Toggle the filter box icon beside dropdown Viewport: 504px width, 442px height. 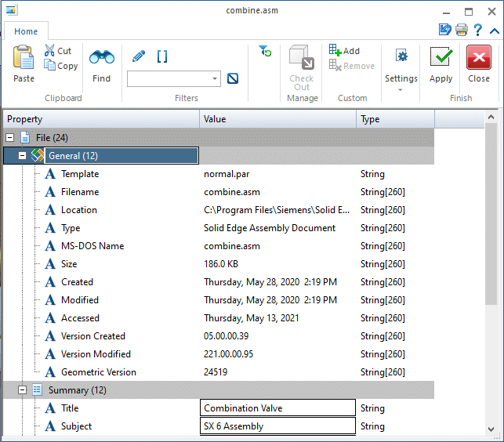pyautogui.click(x=233, y=78)
